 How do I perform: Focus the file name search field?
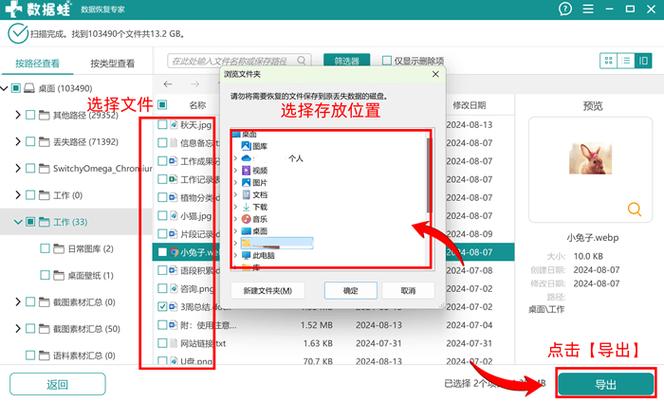(239, 61)
